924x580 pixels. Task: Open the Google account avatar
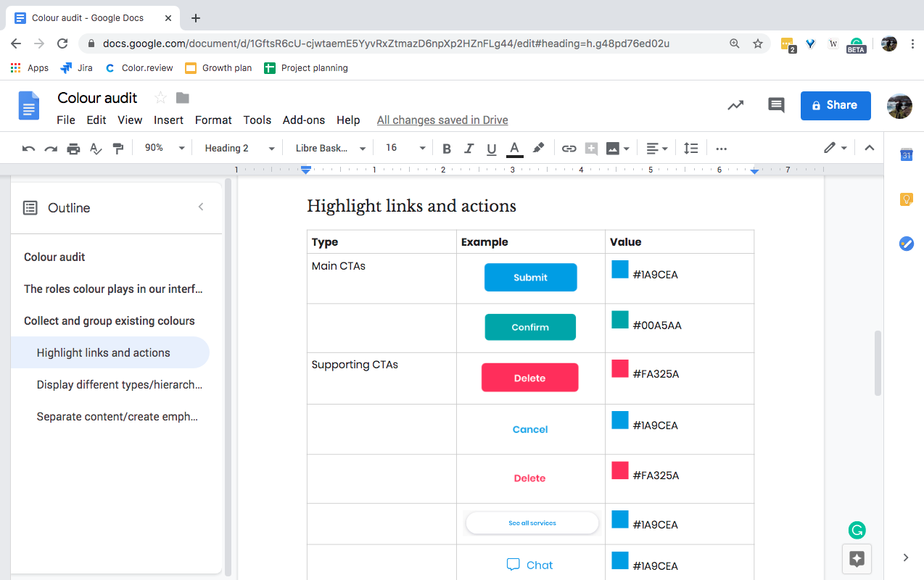tap(899, 106)
